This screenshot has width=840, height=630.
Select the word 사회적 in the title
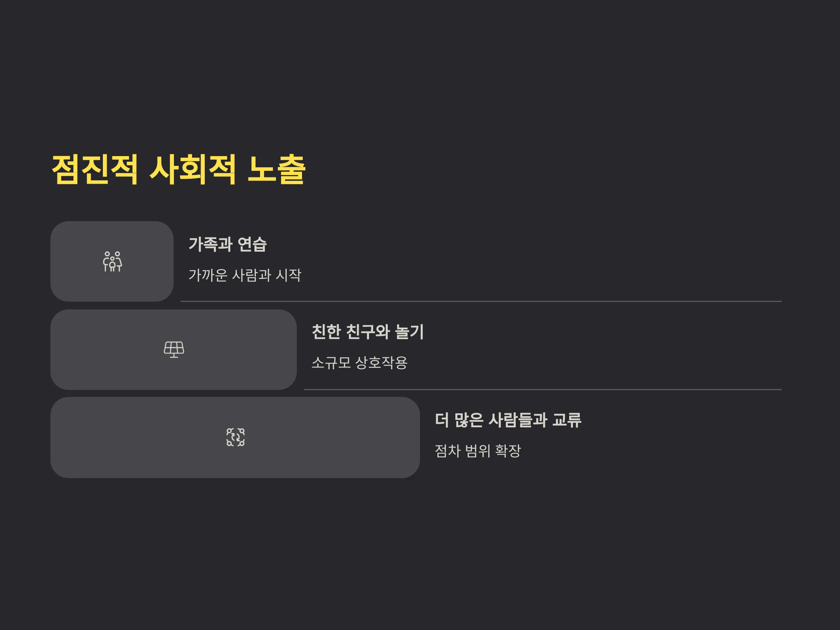click(x=193, y=170)
